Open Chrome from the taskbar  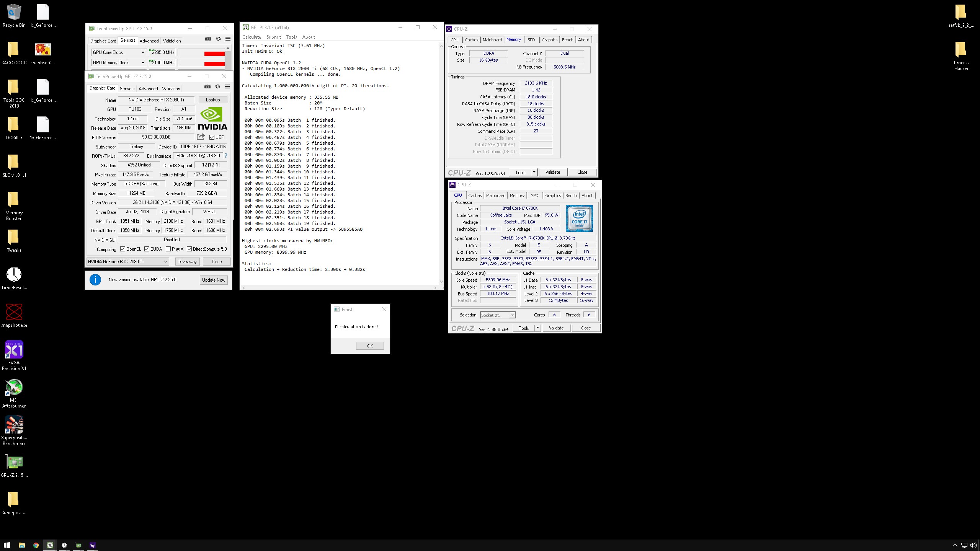click(36, 545)
